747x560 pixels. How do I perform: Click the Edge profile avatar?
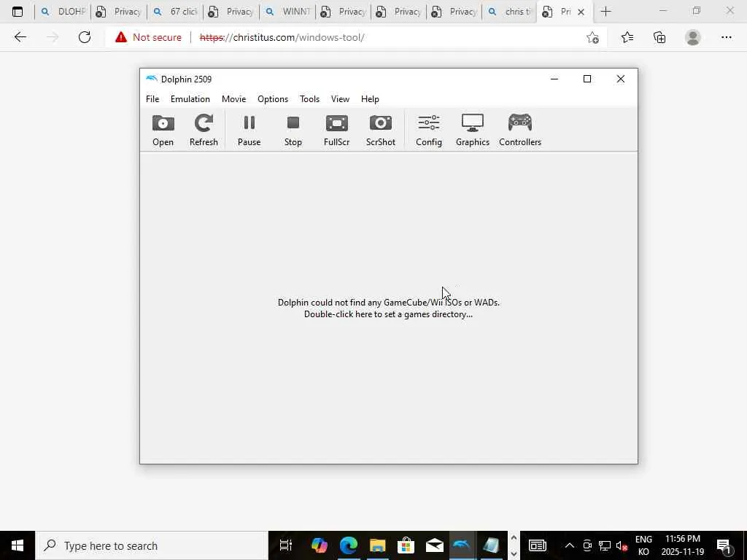(x=693, y=37)
